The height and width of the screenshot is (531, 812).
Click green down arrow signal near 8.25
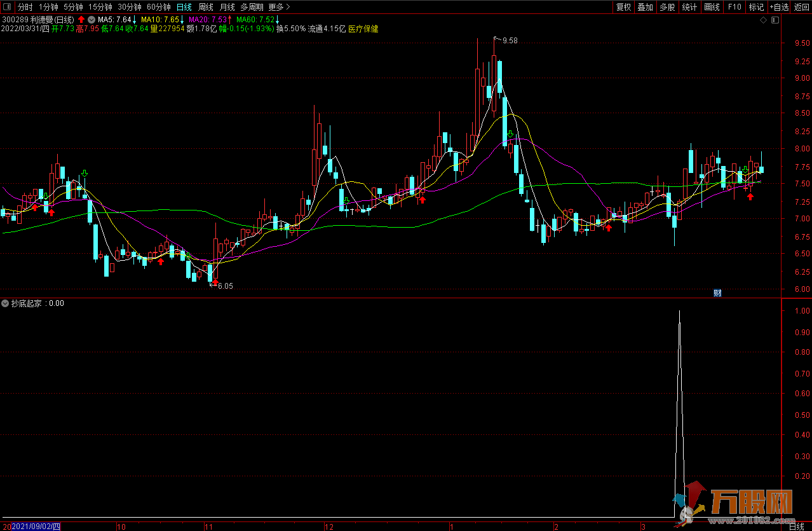[x=510, y=134]
